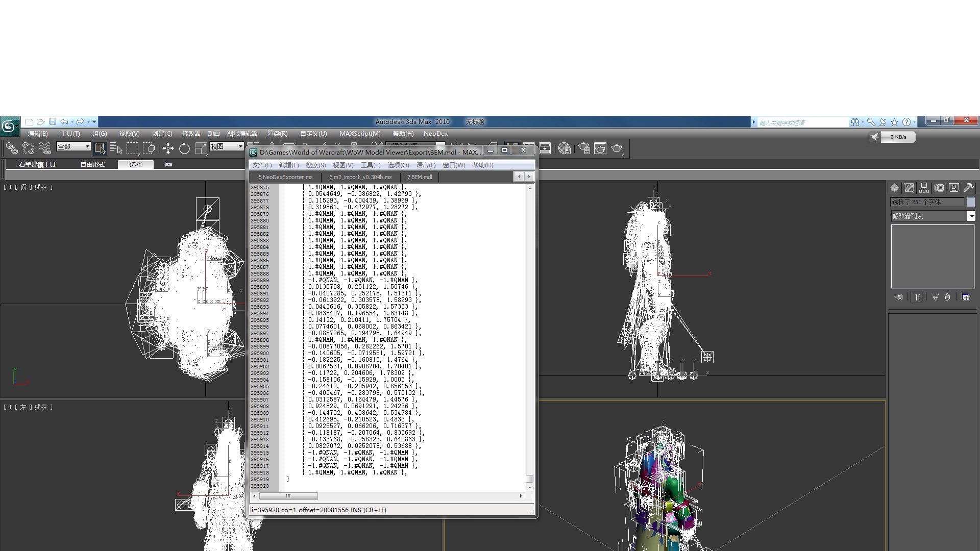Click the editor's vertical scrollbar thumb
980x551 pixels.
529,479
